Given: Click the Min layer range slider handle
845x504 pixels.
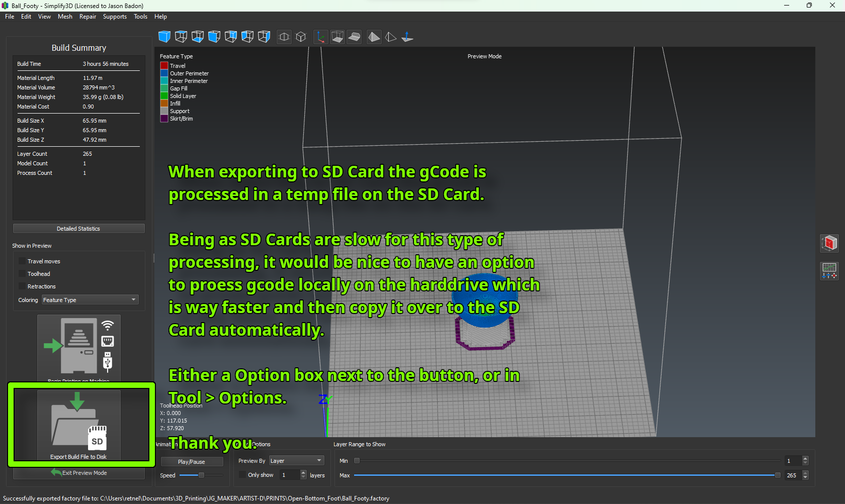Looking at the screenshot, I should [x=357, y=461].
